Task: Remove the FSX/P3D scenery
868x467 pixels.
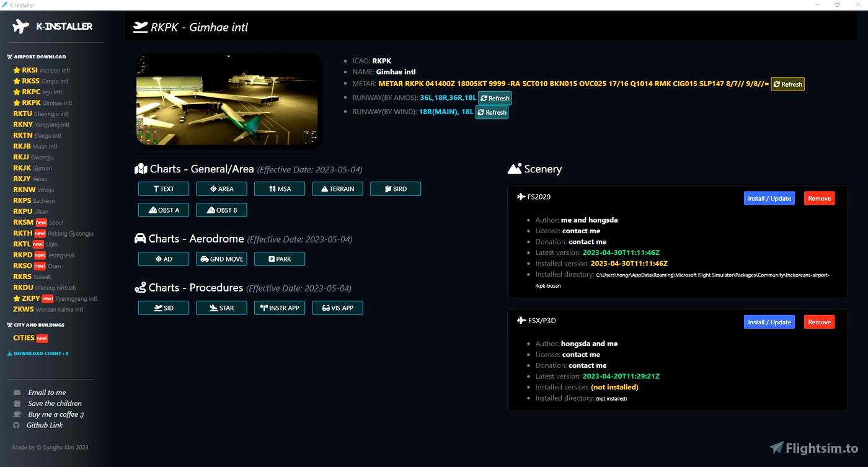Action: click(819, 322)
